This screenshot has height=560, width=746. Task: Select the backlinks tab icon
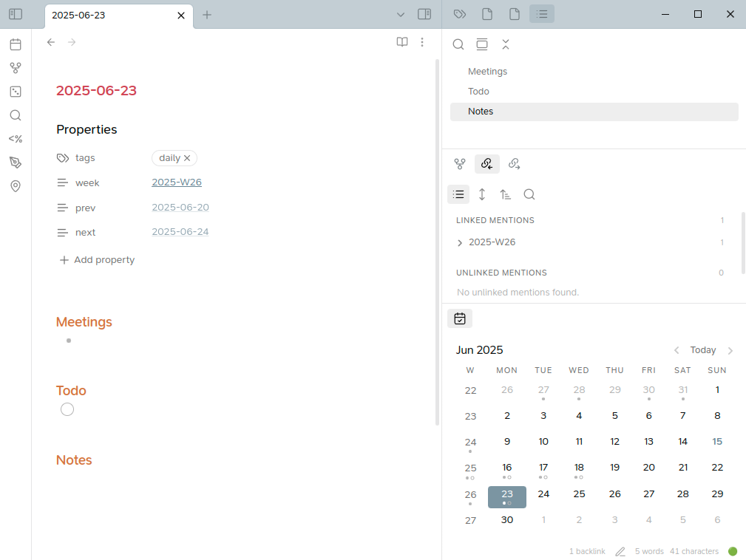coord(486,164)
